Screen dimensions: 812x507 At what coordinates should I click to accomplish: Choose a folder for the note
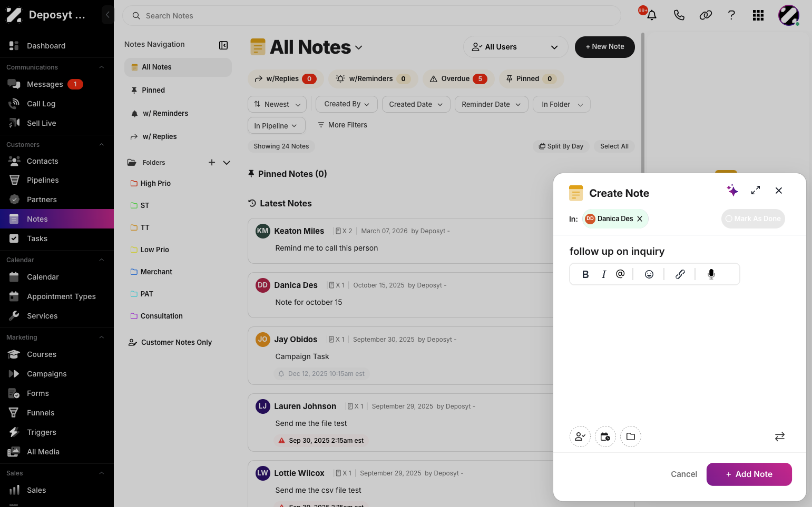pyautogui.click(x=631, y=436)
